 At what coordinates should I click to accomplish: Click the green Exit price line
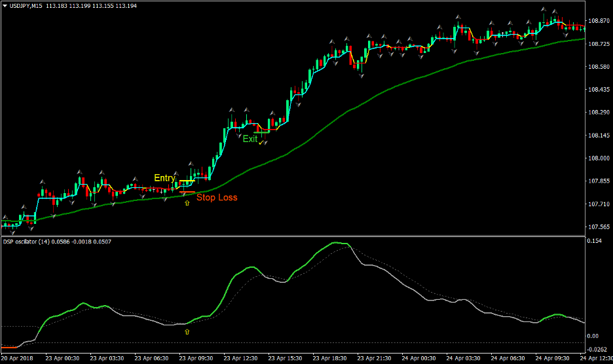point(261,132)
